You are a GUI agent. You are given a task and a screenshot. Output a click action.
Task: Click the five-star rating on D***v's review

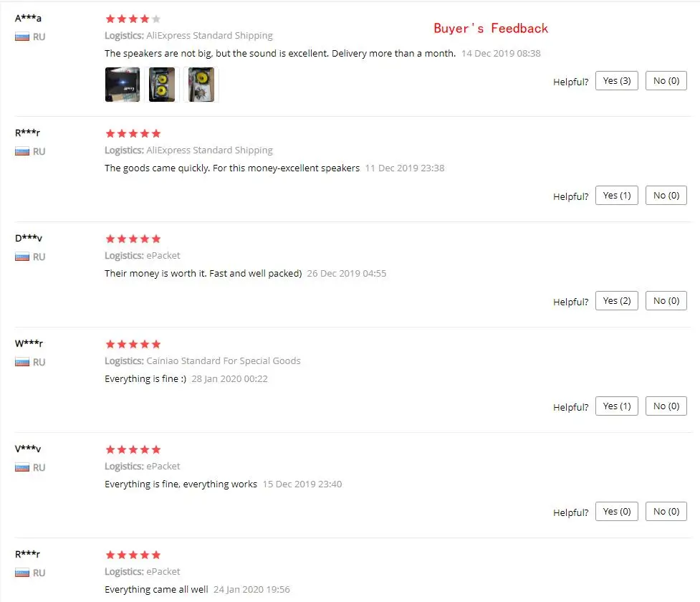(133, 239)
